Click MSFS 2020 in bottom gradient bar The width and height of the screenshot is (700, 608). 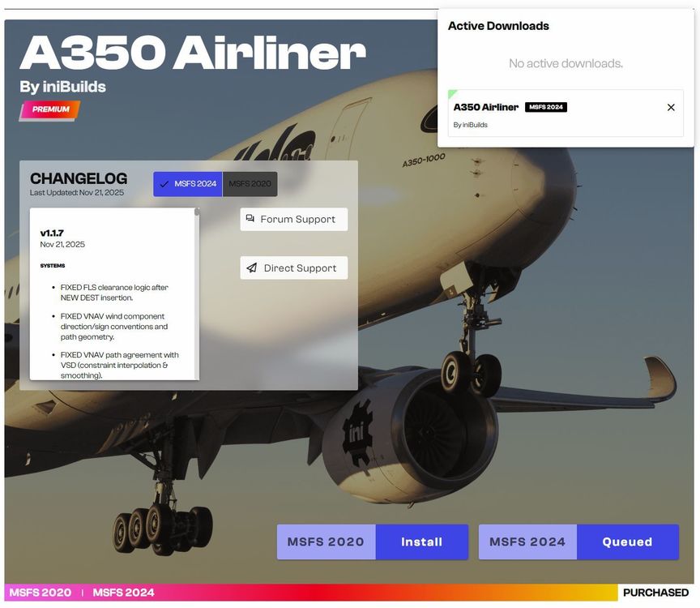[41, 593]
